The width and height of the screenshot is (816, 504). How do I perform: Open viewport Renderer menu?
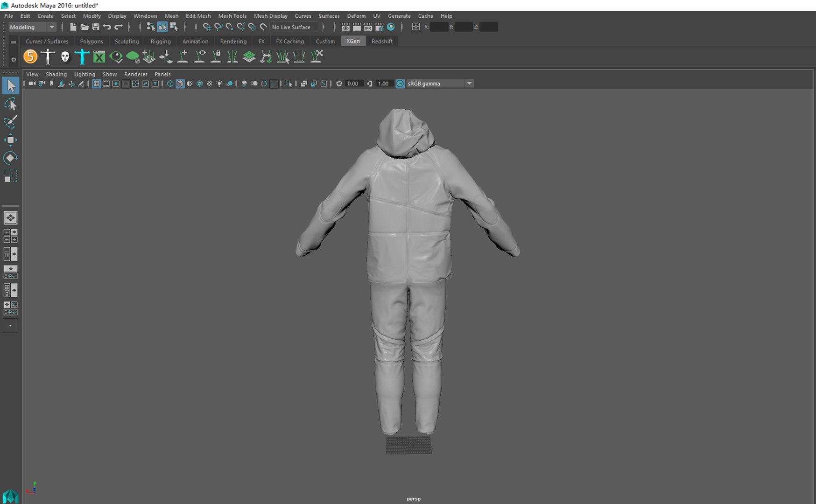[x=135, y=74]
